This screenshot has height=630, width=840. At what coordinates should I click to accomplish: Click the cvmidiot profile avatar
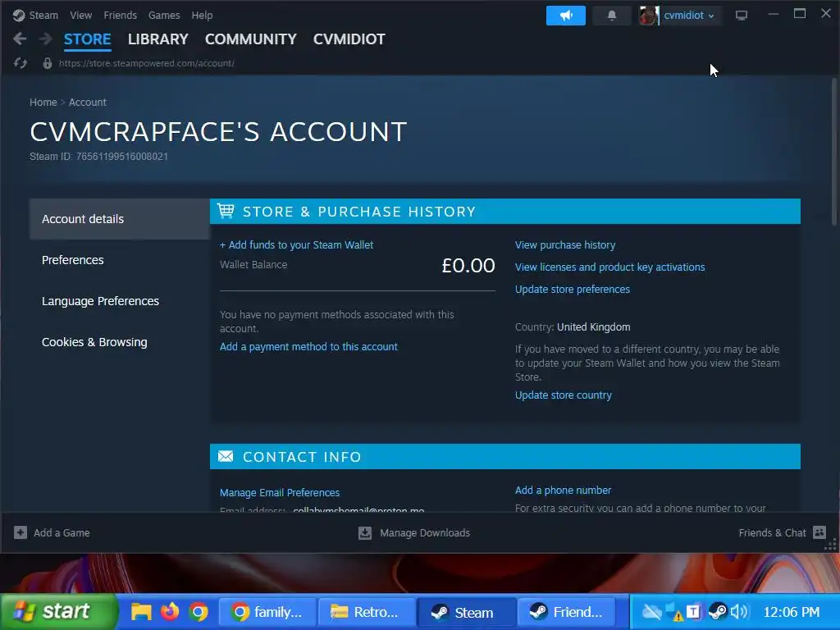pos(649,16)
